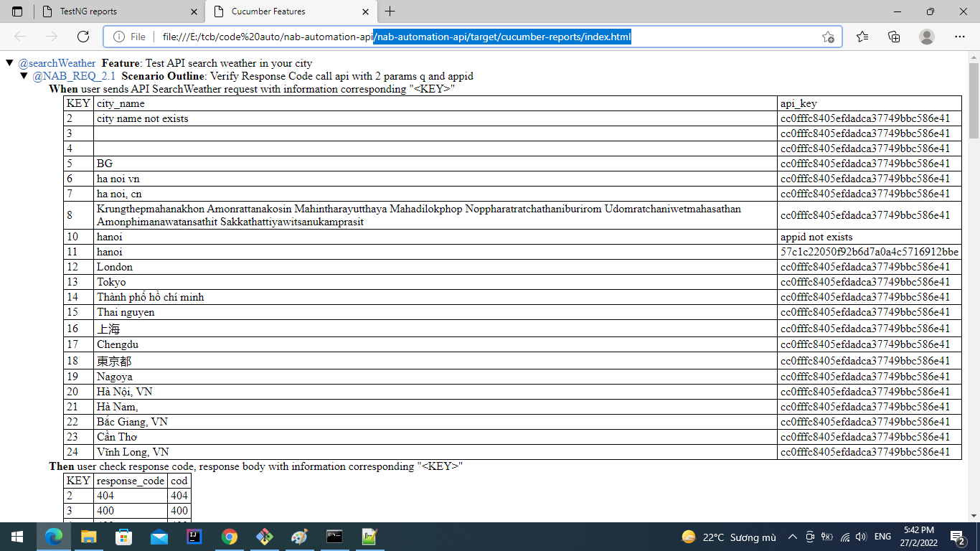Open the notification center
Image resolution: width=980 pixels, height=551 pixels.
click(957, 537)
